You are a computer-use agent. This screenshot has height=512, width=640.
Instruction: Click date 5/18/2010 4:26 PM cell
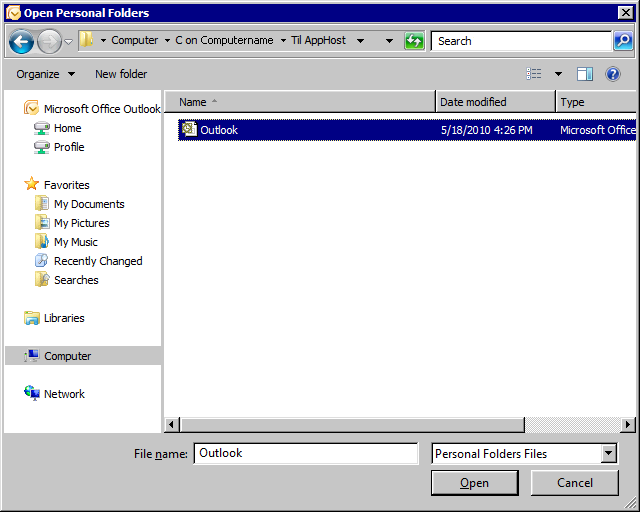pos(487,130)
